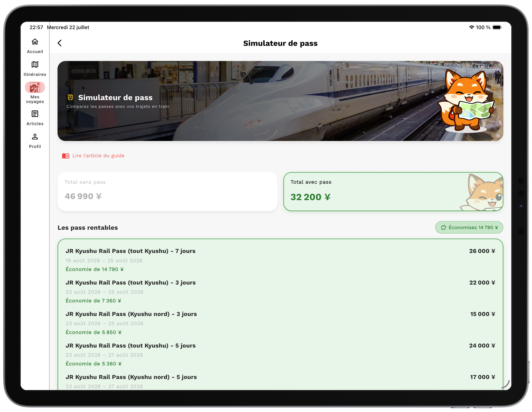Click Économie de 7 360 ¥ text
The width and height of the screenshot is (532, 412).
pyautogui.click(x=93, y=301)
